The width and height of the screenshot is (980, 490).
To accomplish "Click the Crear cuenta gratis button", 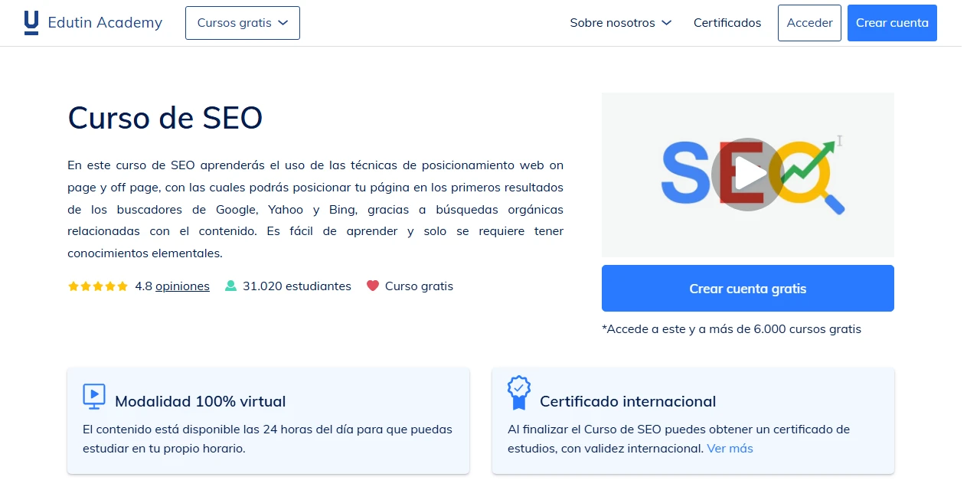I will 748,289.
